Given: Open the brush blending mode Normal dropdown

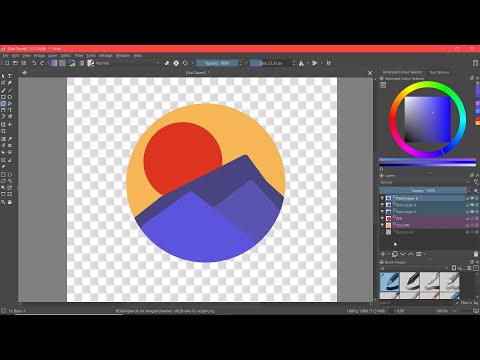Looking at the screenshot, I should click(x=128, y=63).
